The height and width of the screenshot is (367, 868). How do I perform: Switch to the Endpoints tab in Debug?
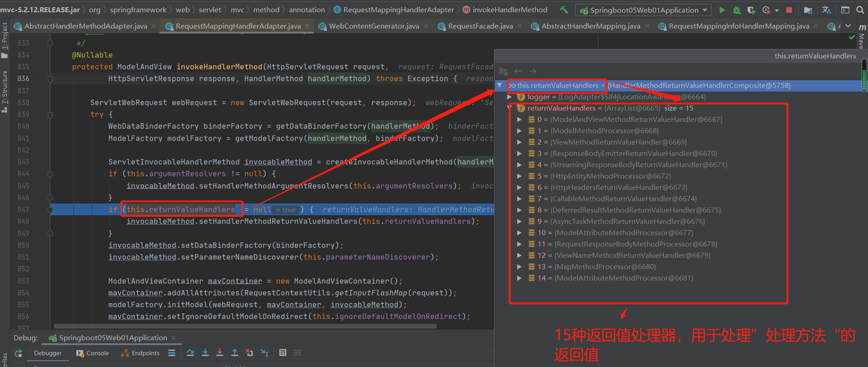(x=141, y=353)
